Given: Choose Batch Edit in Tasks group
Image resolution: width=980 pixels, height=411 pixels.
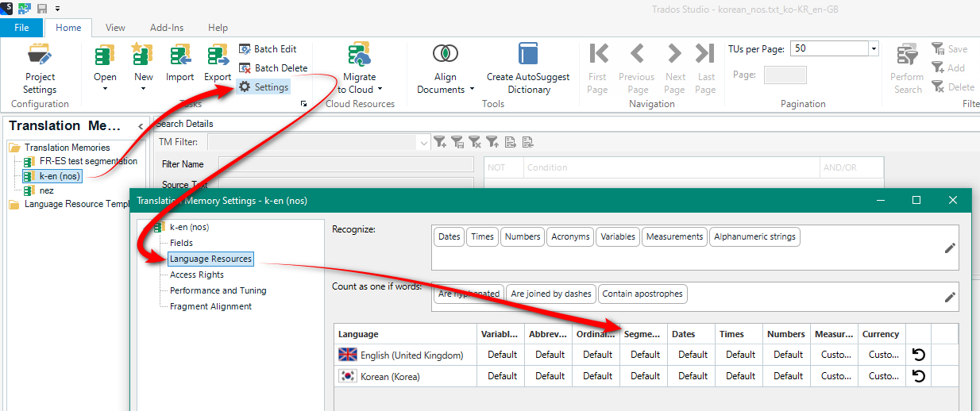Looking at the screenshot, I should [268, 49].
